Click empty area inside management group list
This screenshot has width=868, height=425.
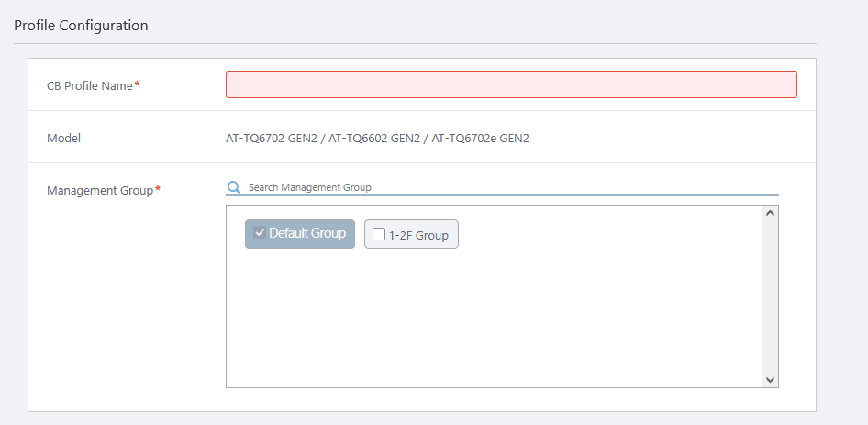495,321
